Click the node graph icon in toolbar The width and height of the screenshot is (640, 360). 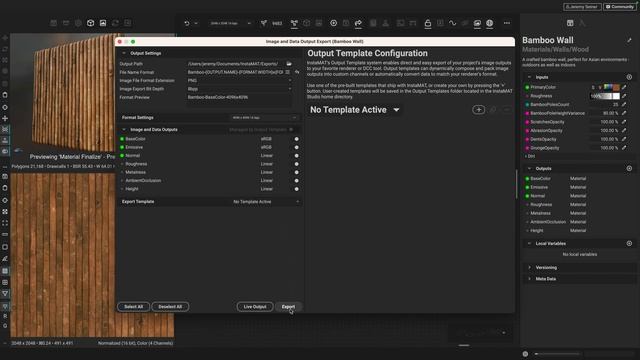click(294, 23)
